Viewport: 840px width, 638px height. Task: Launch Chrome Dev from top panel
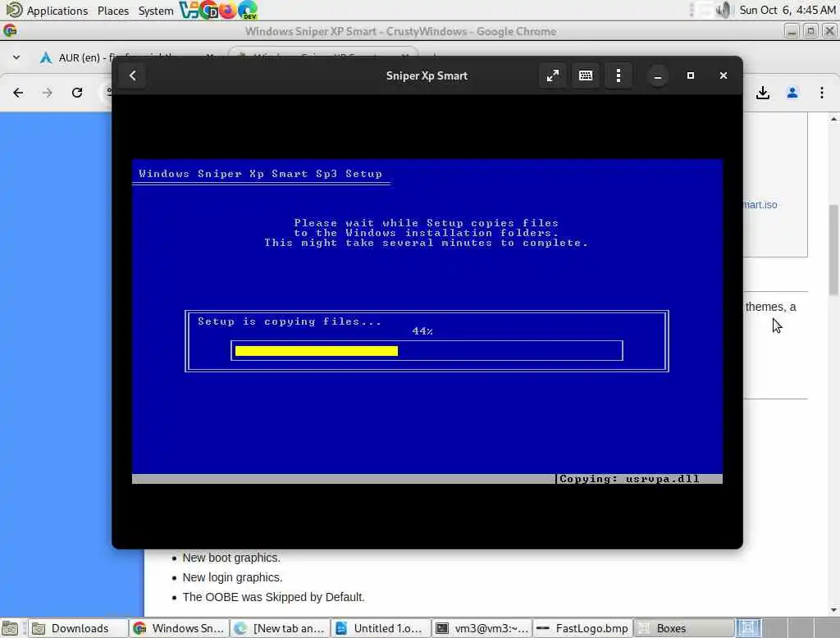pos(208,10)
